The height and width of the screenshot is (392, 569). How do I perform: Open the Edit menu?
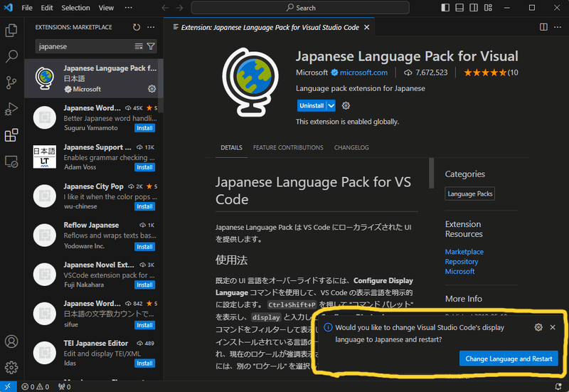tap(47, 8)
